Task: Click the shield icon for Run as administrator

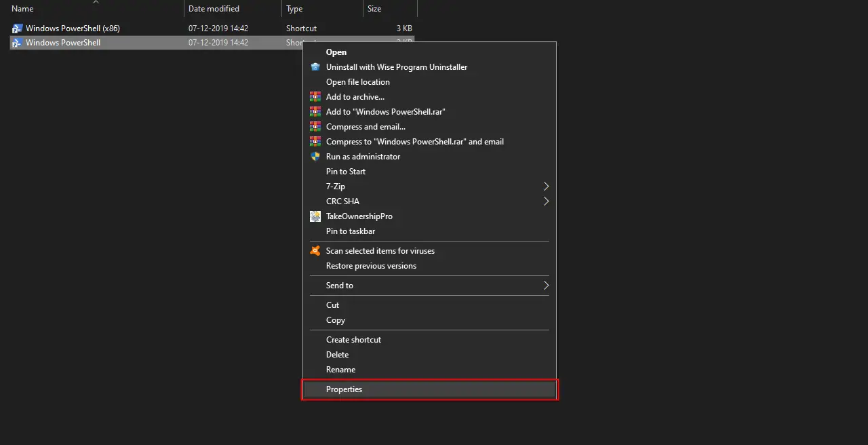Action: [315, 157]
